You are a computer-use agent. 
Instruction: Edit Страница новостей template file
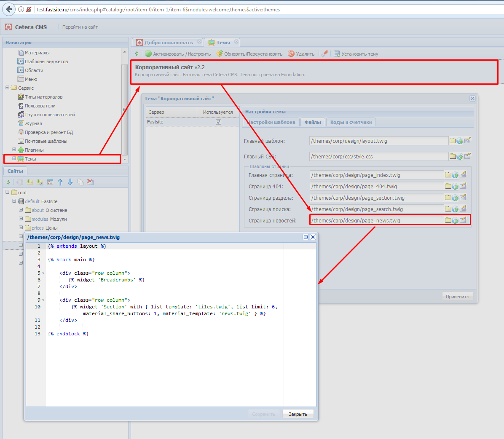point(463,220)
